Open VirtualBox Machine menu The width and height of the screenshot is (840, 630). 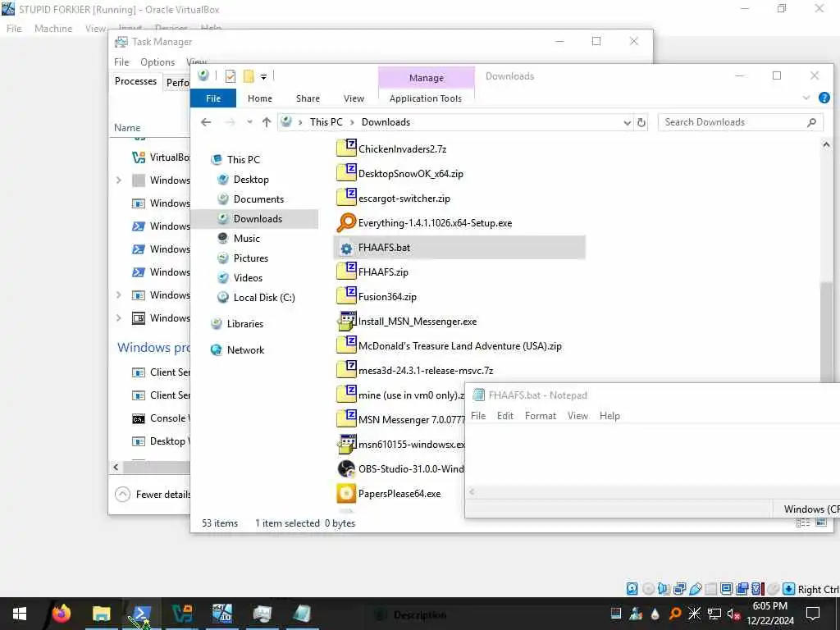(x=53, y=29)
